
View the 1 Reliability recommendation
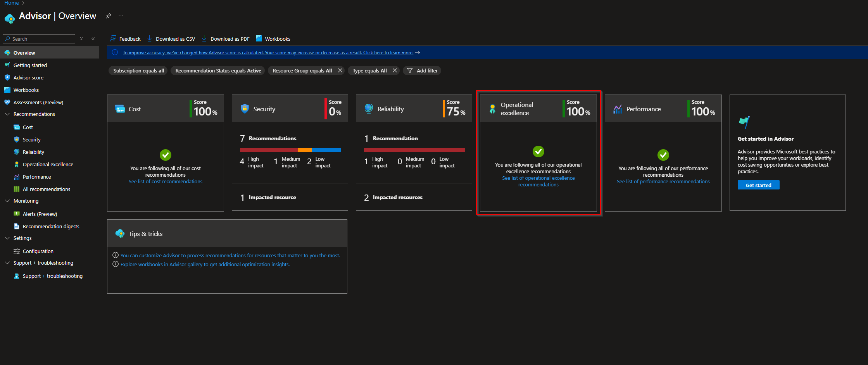click(391, 138)
